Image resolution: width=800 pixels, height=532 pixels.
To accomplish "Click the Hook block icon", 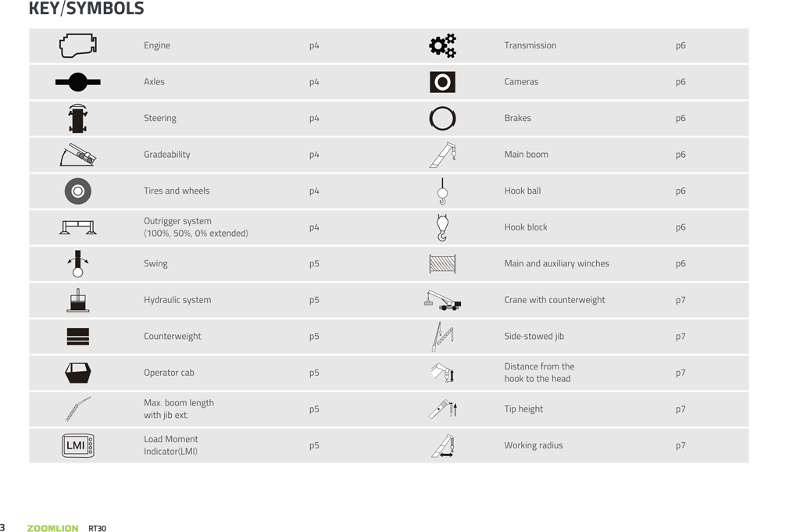I will click(442, 227).
